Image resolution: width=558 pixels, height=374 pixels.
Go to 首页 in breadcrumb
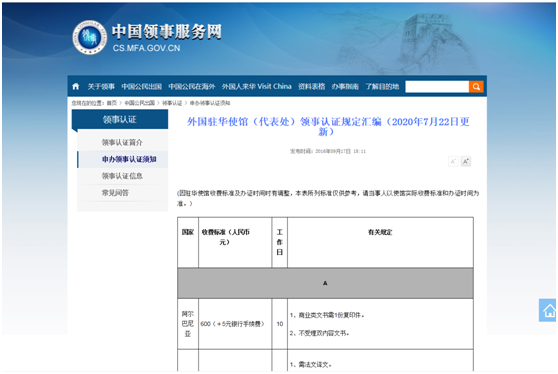pyautogui.click(x=112, y=103)
